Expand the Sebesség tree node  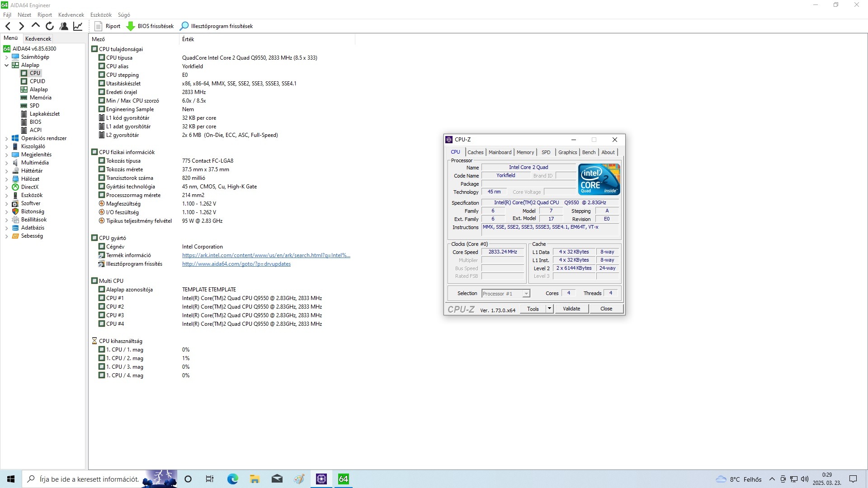6,236
